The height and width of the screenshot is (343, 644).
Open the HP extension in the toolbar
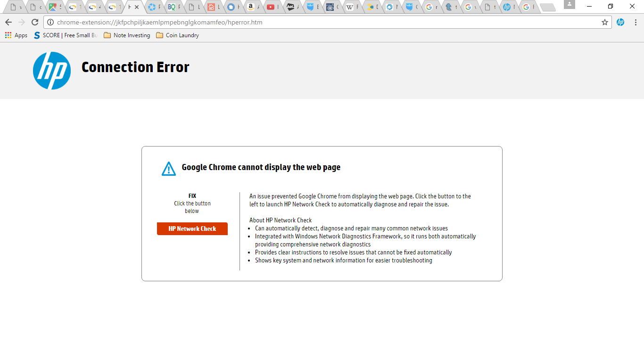tap(620, 22)
